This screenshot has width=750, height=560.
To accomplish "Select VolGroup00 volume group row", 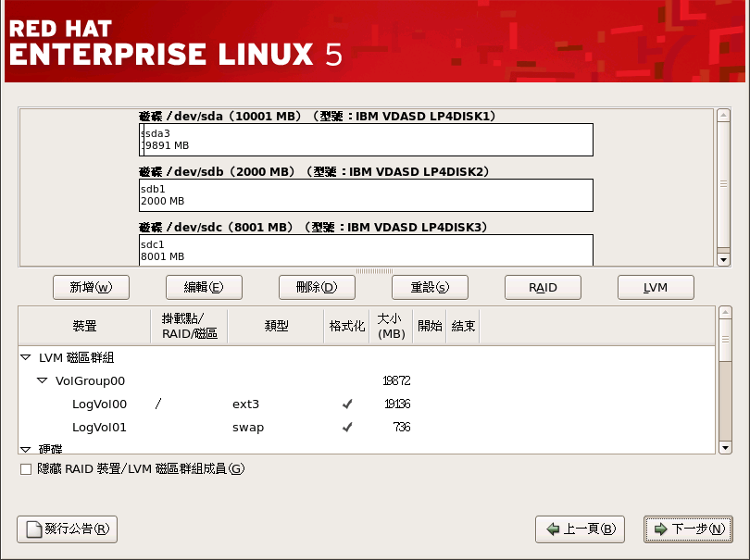I will 367,380.
